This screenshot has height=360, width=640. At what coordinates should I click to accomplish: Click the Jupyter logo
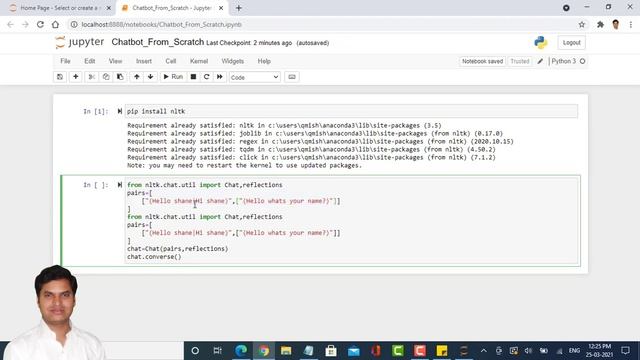tap(80, 42)
